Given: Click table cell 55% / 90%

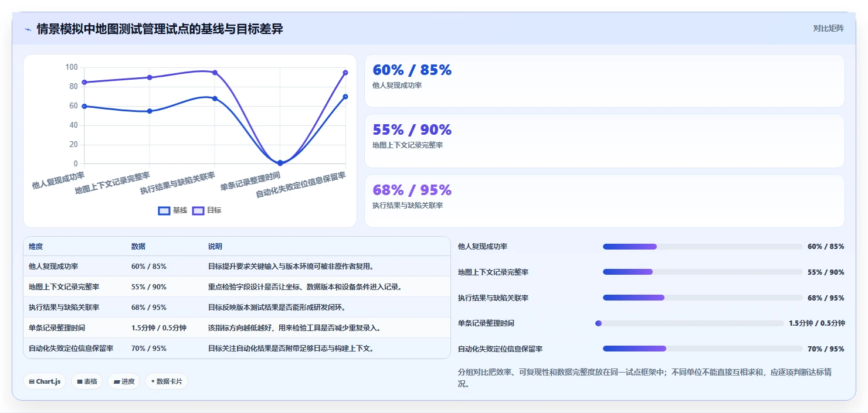Looking at the screenshot, I should (x=149, y=286).
